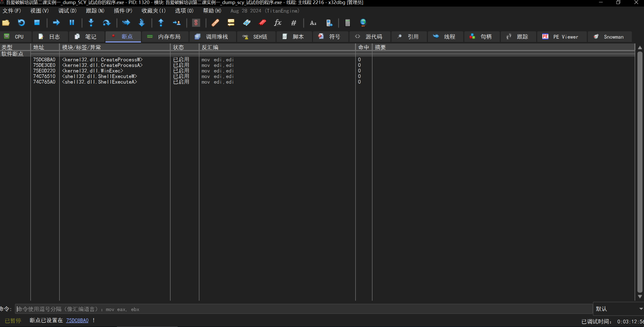Open the 调试(D) menu
The height and width of the screenshot is (327, 644).
point(67,11)
